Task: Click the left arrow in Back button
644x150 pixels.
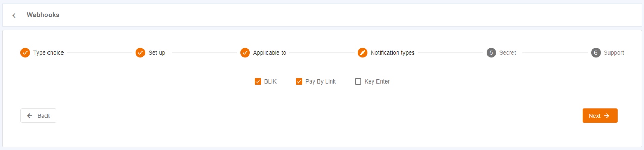Action: (x=30, y=116)
